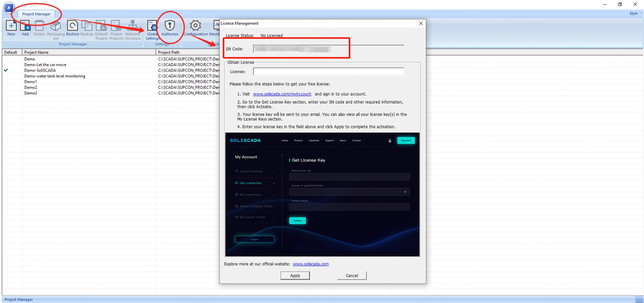The image size is (644, 303).
Task: Click Project Manager text in status bar
Action: click(x=19, y=299)
